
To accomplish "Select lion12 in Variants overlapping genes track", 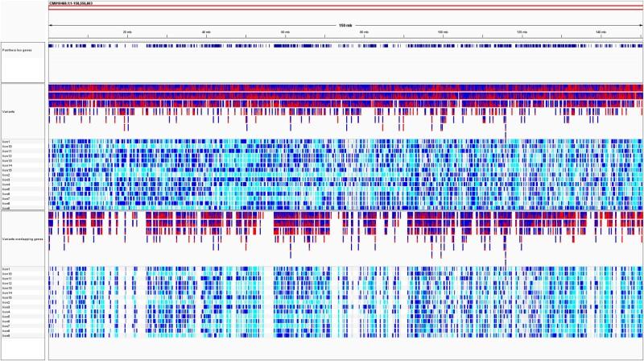I will point(7,284).
